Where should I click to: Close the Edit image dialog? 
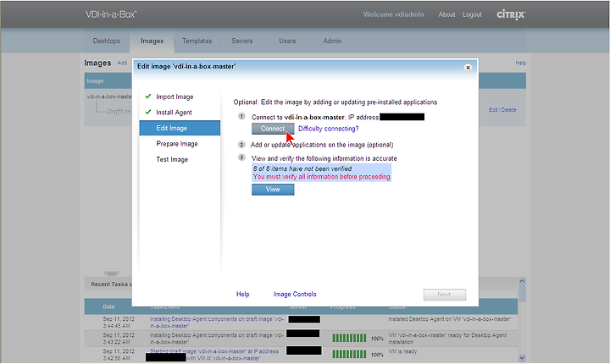[x=468, y=67]
